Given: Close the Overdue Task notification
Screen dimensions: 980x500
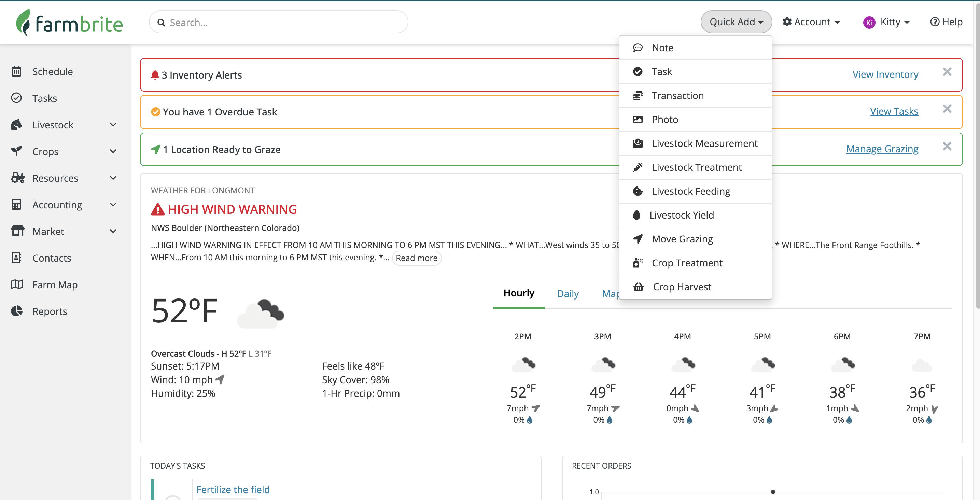Looking at the screenshot, I should point(947,109).
